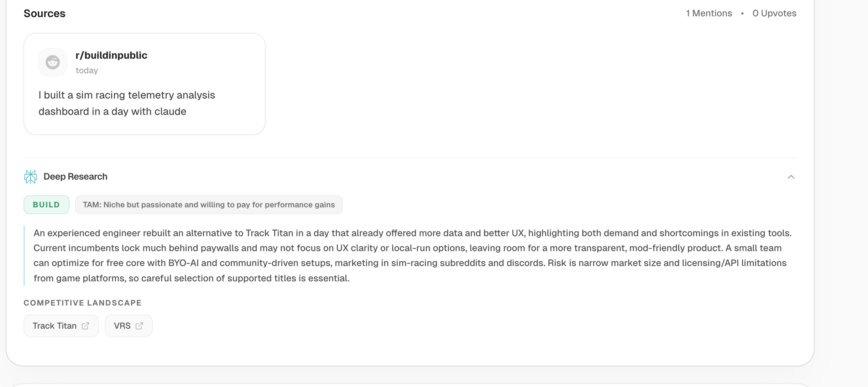The image size is (868, 387).
Task: Open the Track Titan competitor chip
Action: tap(55, 326)
